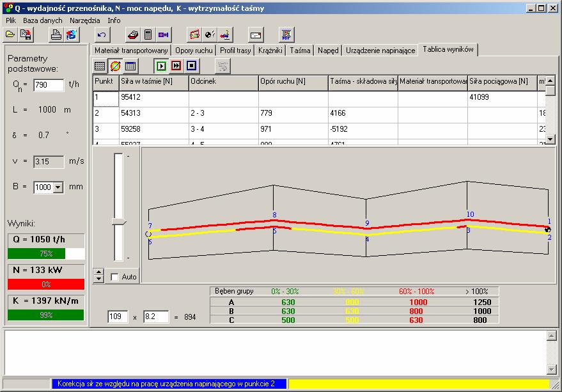
Task: Switch to Napęd tab
Action: [328, 51]
